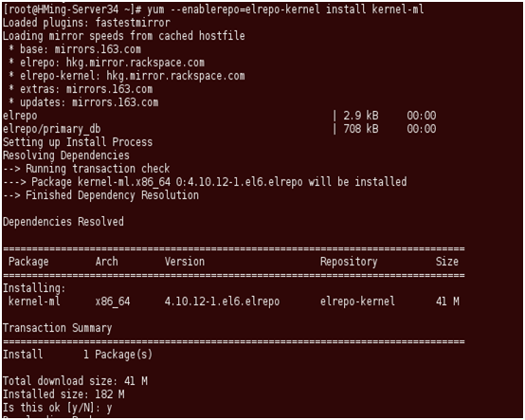Click version 4.10.12-1.el6.elrepo in table
Viewport: 525px width, 420px height.
pos(222,301)
